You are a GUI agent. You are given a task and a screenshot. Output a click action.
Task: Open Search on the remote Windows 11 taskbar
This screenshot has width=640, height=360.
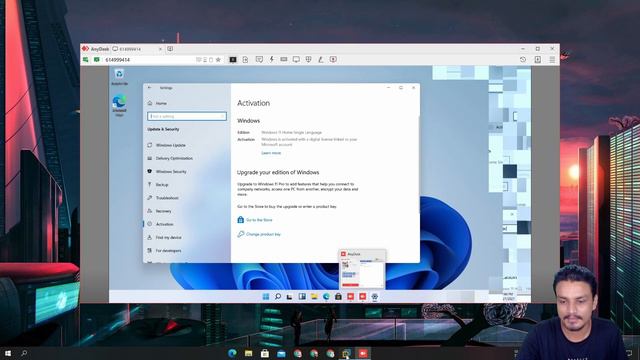278,296
